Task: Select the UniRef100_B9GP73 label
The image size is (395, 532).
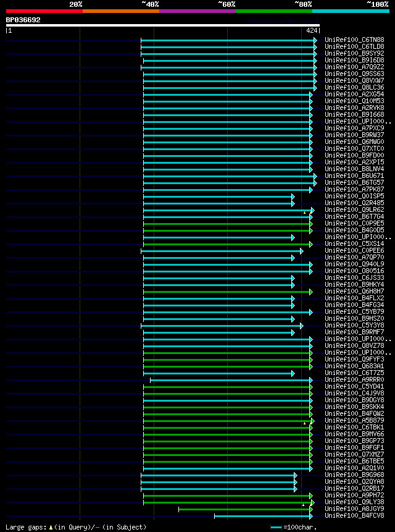Action: tap(354, 441)
